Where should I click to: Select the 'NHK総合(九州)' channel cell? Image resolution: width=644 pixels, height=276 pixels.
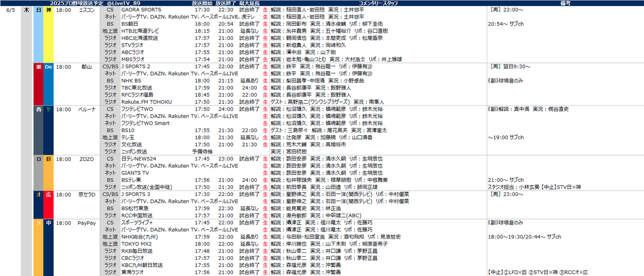click(x=140, y=236)
